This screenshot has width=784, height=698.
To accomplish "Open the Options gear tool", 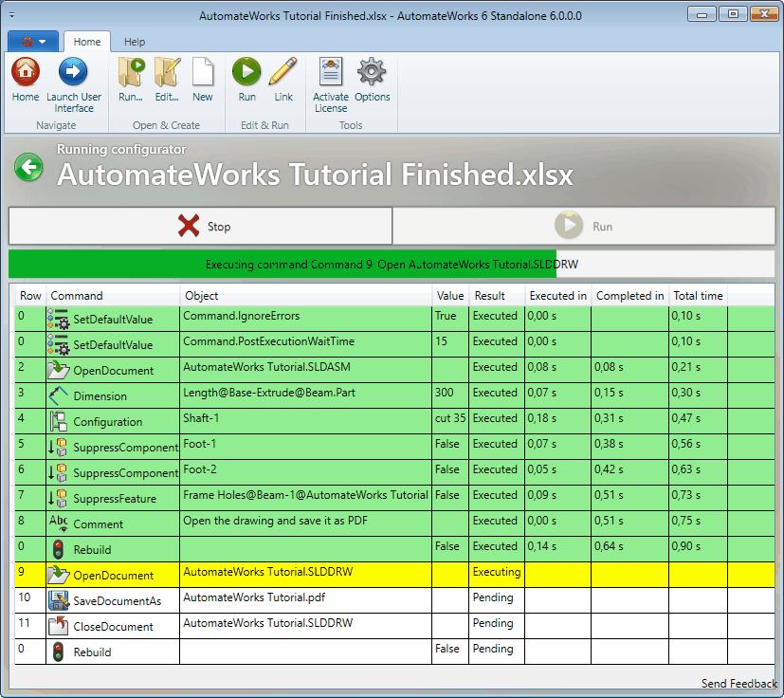I will tap(372, 71).
